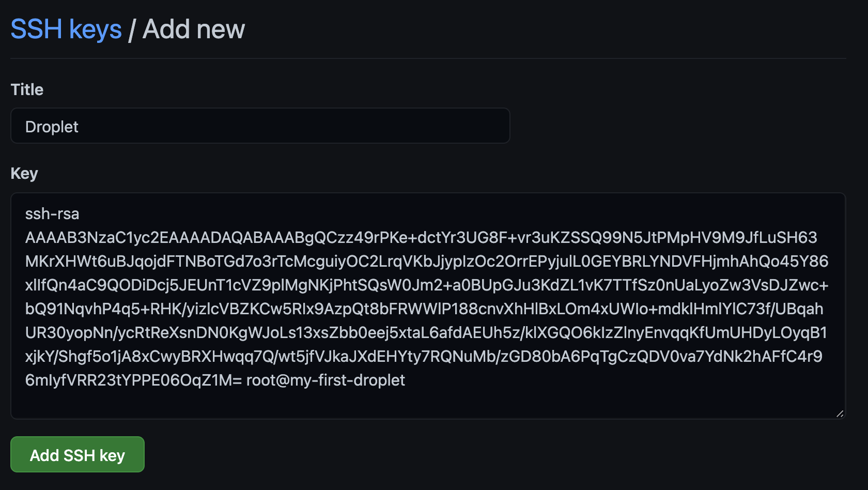Click the textarea resize handle corner
868x490 pixels.
click(840, 413)
